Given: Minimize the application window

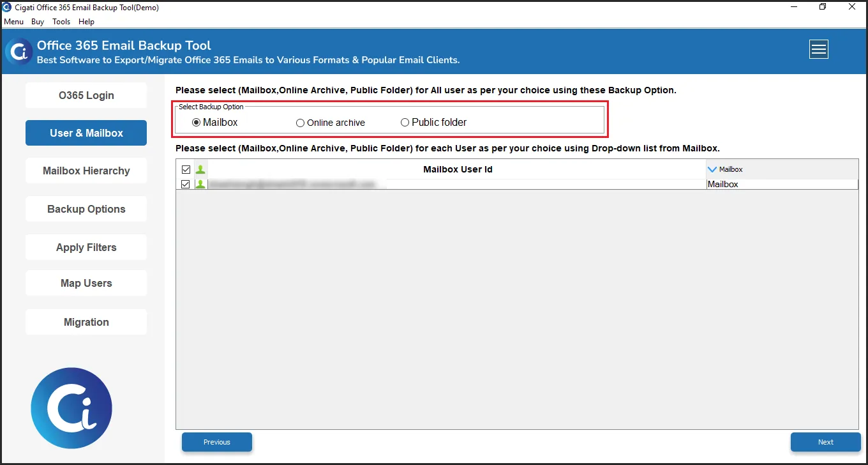Looking at the screenshot, I should (793, 7).
